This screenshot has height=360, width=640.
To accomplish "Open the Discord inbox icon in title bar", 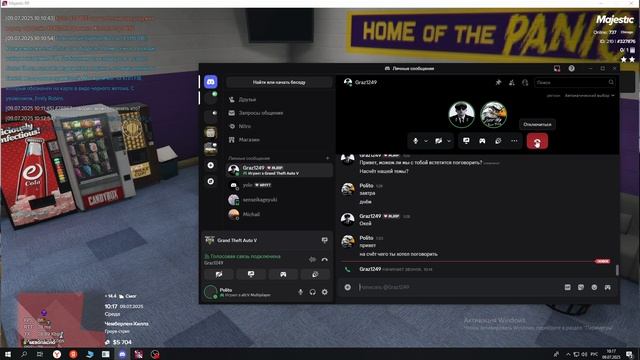I will [x=557, y=69].
